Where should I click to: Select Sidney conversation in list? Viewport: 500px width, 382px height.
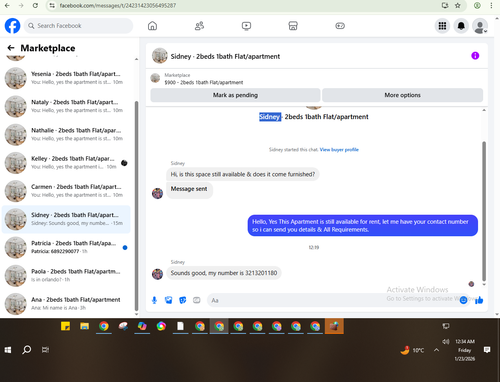[66, 219]
